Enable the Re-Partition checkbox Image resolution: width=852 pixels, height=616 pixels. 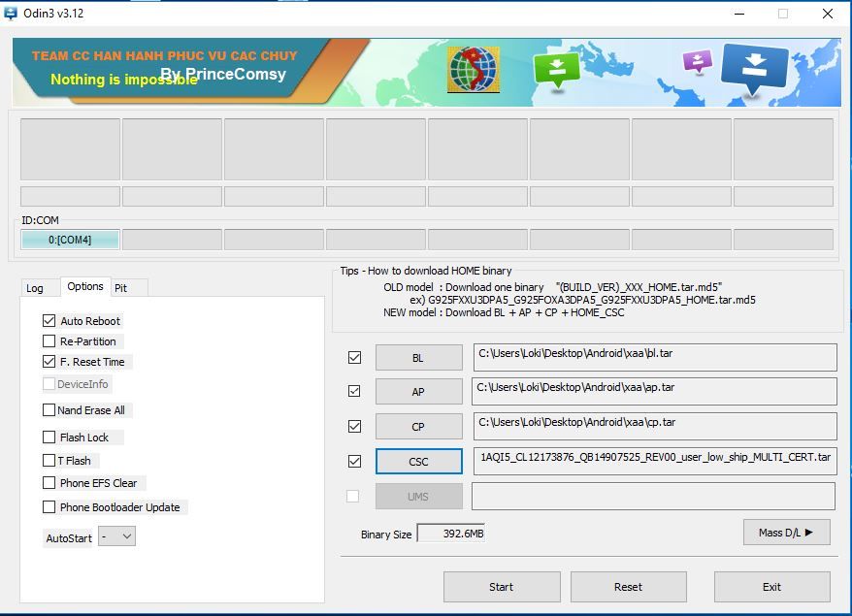(x=49, y=341)
